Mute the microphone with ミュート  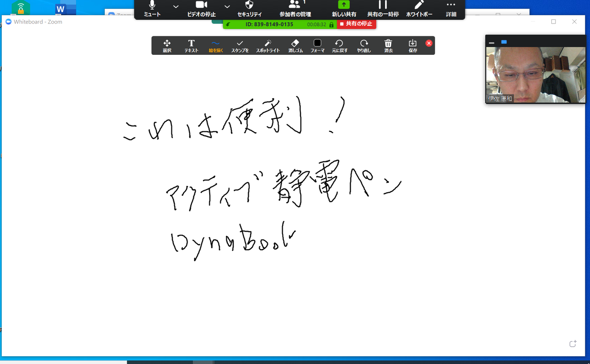coord(152,9)
